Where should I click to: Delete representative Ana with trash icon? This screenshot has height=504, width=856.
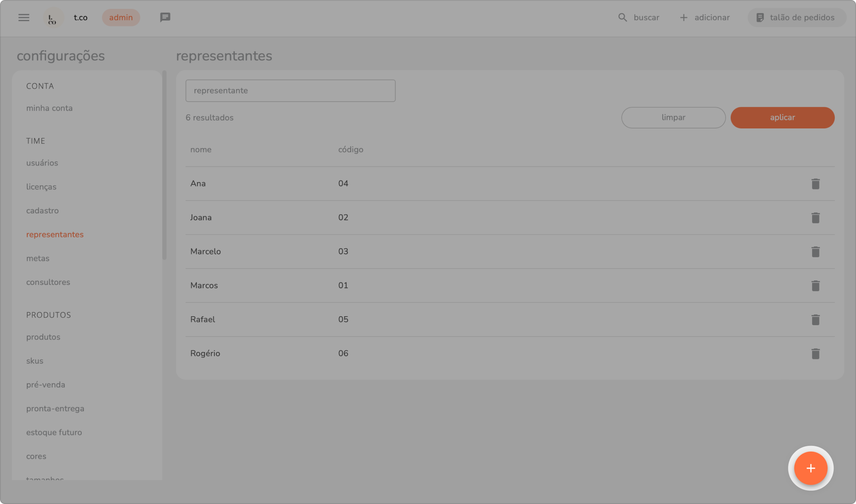coord(815,184)
